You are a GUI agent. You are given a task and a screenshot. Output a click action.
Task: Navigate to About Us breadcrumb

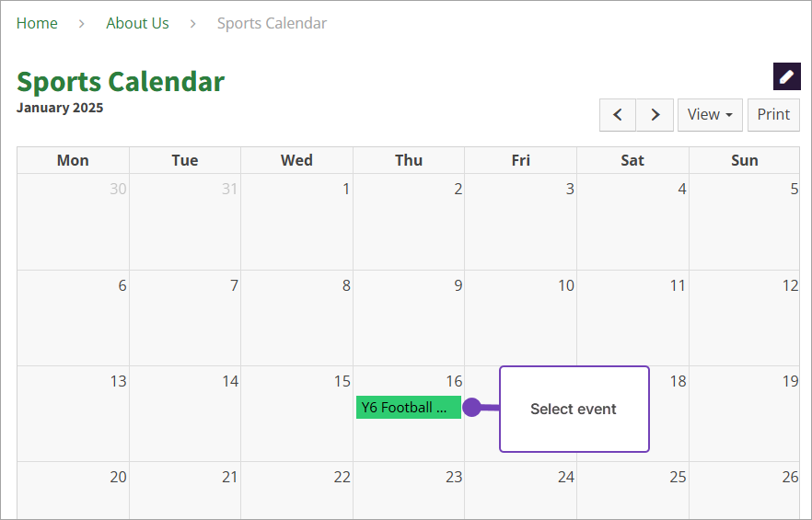point(137,23)
